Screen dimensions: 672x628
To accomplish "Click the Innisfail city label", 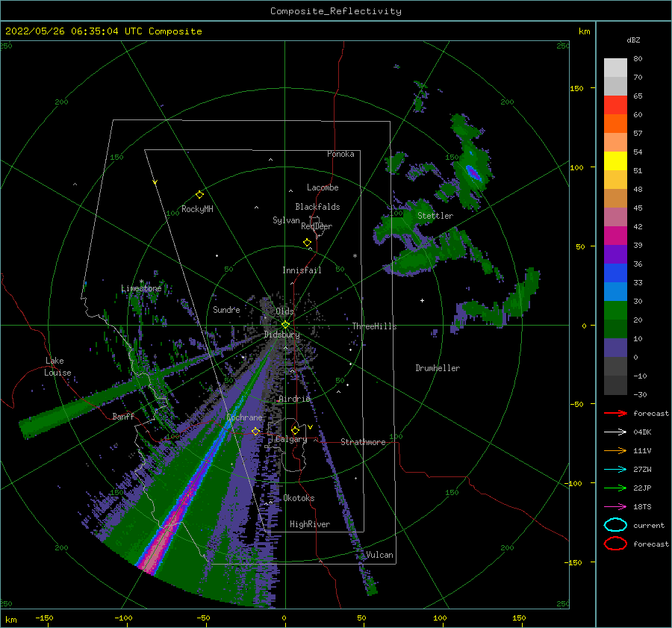I will (x=302, y=270).
